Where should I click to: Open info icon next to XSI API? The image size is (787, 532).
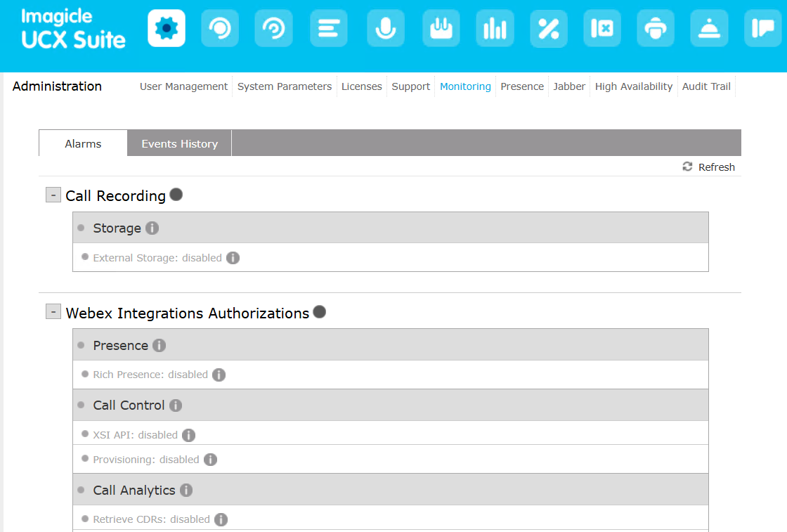tap(188, 435)
